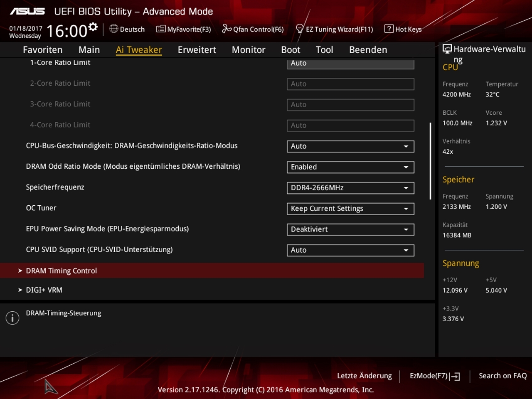The width and height of the screenshot is (532, 399).
Task: Click the globe language icon
Action: tap(113, 29)
